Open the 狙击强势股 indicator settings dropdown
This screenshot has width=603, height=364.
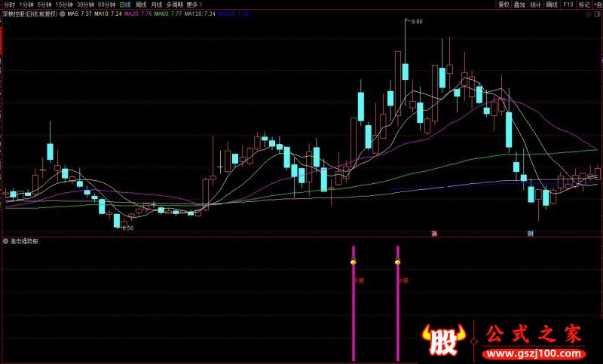click(5, 241)
